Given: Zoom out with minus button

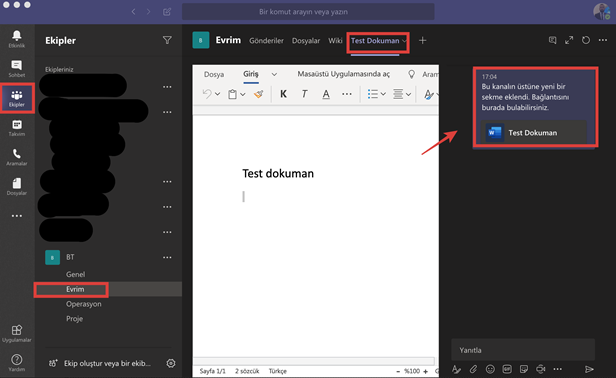Looking at the screenshot, I should [x=398, y=371].
